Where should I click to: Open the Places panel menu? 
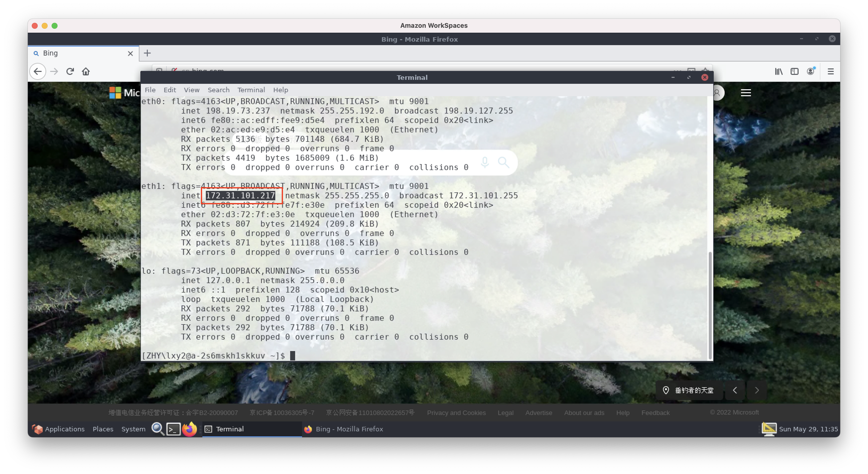(x=103, y=429)
